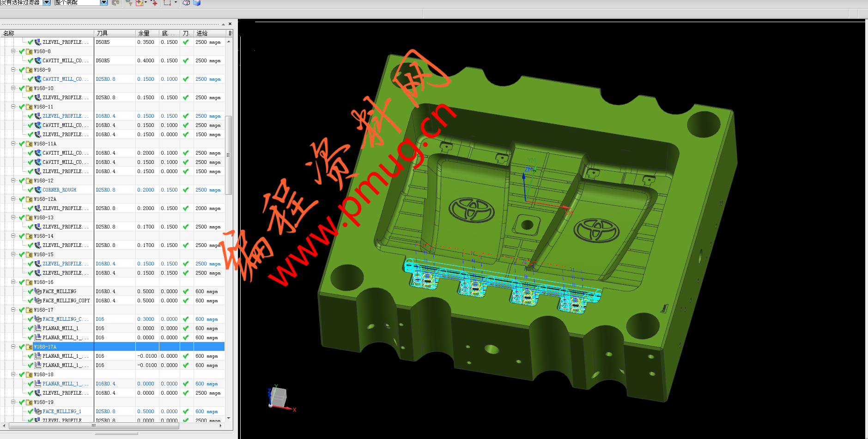Click the vertical scrollbar down arrow
The height and width of the screenshot is (439, 868).
(x=229, y=418)
